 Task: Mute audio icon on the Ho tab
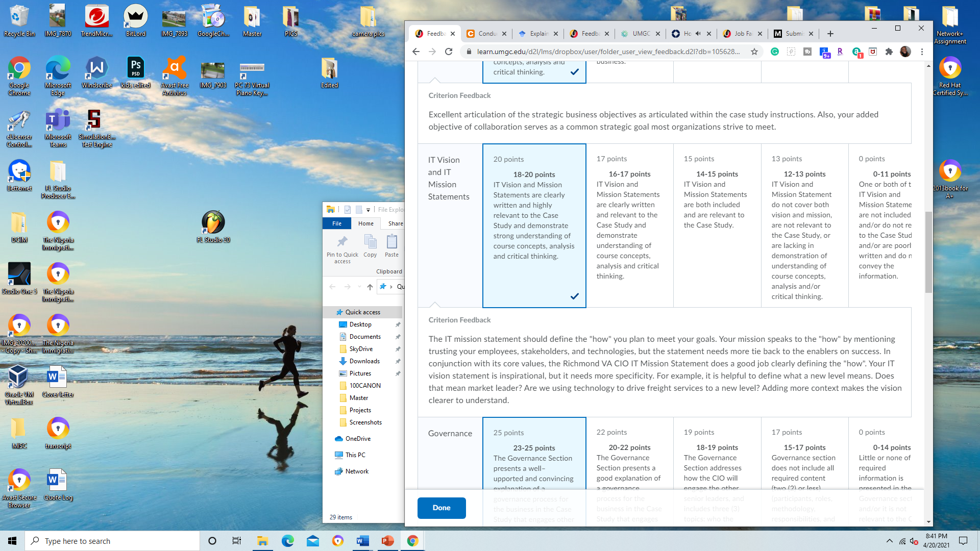pos(698,34)
